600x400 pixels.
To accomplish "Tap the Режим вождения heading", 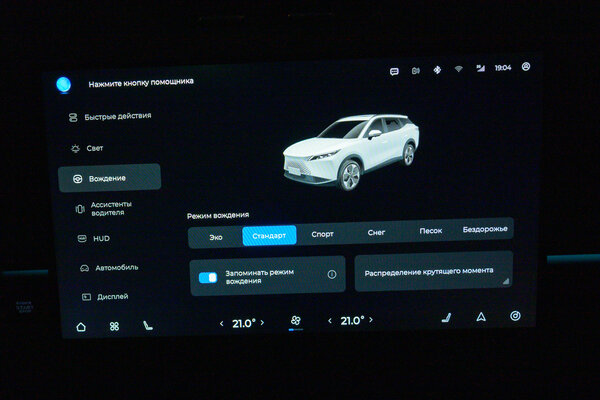I will 218,216.
